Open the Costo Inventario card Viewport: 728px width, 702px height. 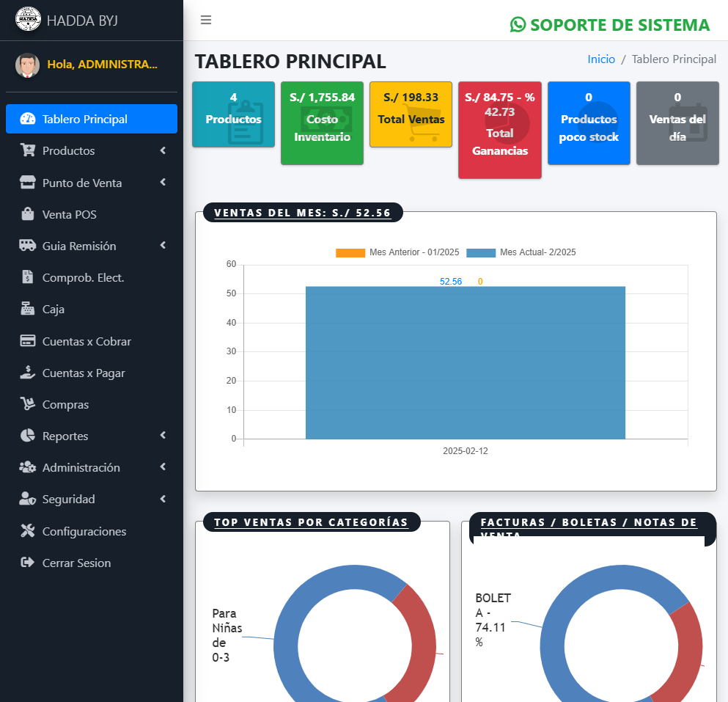point(323,123)
